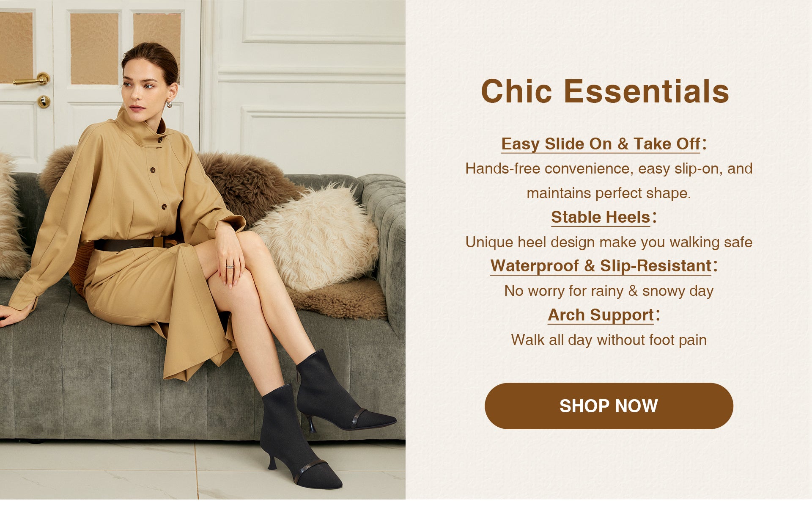Click the ring on the model's hand
The height and width of the screenshot is (505, 812).
[x=230, y=267]
